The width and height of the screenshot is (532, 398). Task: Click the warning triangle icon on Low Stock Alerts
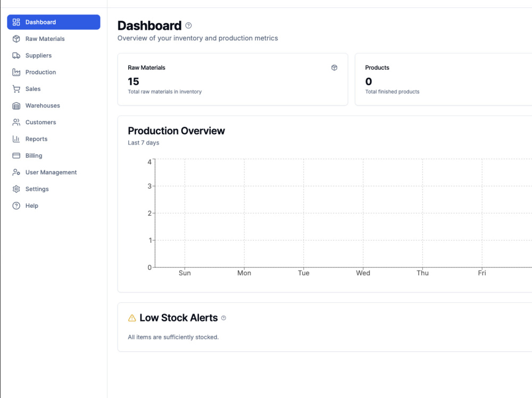point(132,318)
